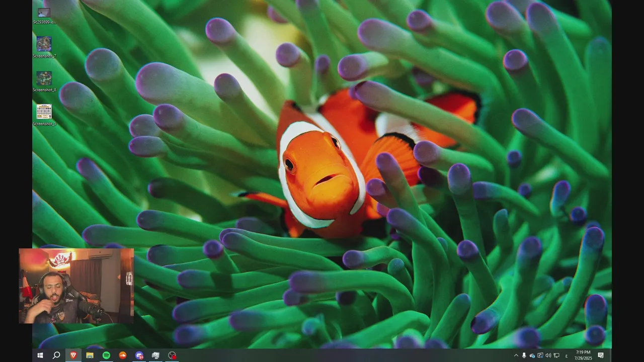Select the Screenshot_7 desktop icon
This screenshot has width=644, height=362.
(44, 47)
